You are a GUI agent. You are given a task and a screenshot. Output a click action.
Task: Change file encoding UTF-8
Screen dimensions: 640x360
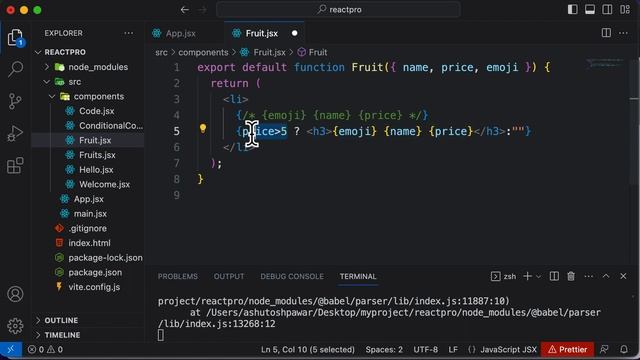(425, 349)
